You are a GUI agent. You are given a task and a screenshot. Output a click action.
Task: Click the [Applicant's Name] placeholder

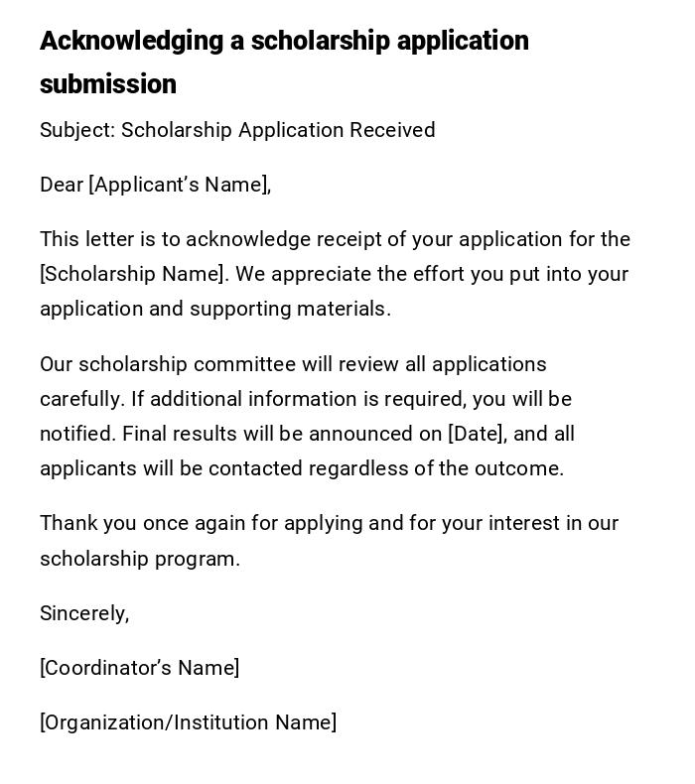pos(179,185)
